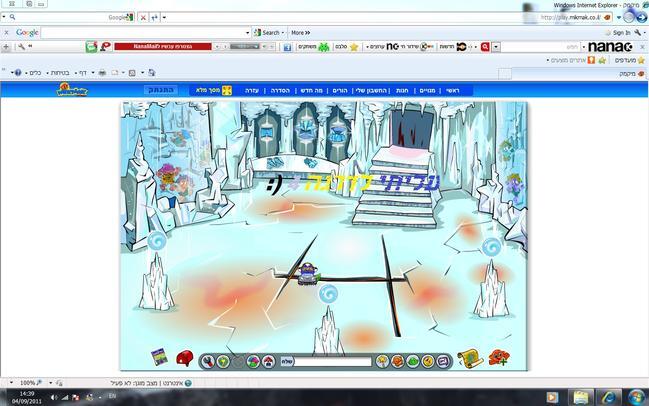Click the nana10 logo
This screenshot has width=649, height=406.
point(611,47)
